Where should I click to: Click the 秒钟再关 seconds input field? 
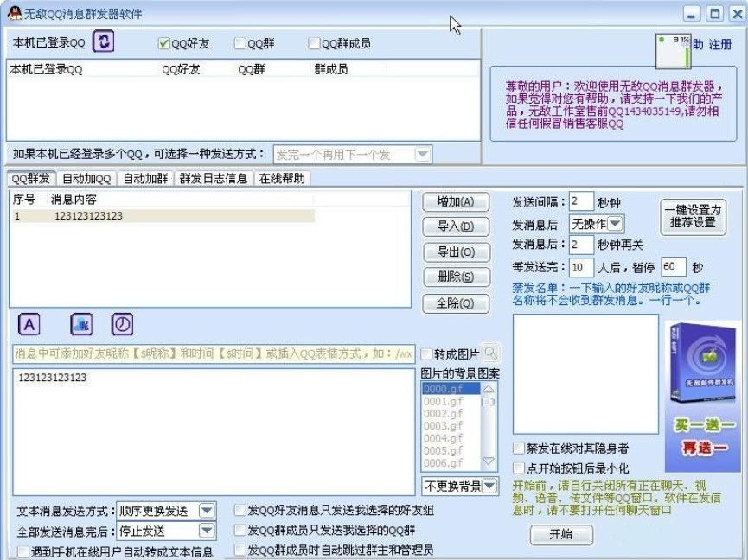(581, 245)
